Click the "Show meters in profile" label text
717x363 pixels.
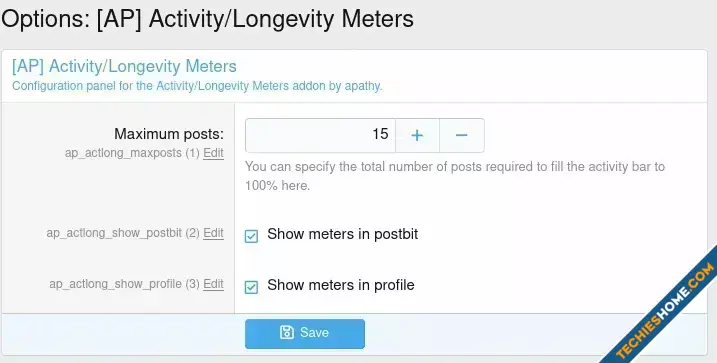pyautogui.click(x=341, y=285)
